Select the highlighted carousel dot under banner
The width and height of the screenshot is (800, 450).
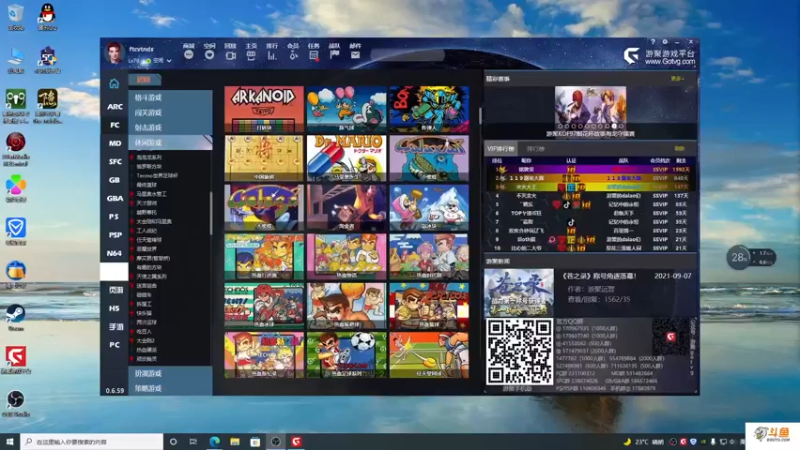click(614, 126)
